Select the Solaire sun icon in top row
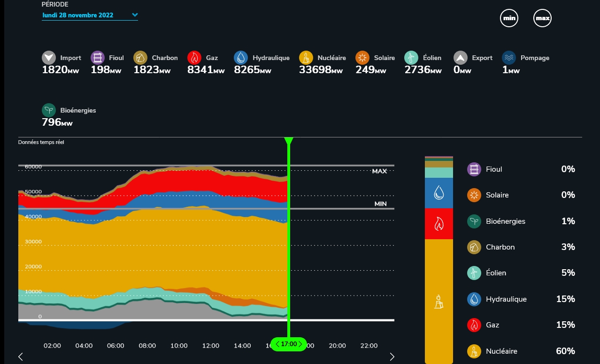Screen dimensions: 600x364 (x=362, y=58)
